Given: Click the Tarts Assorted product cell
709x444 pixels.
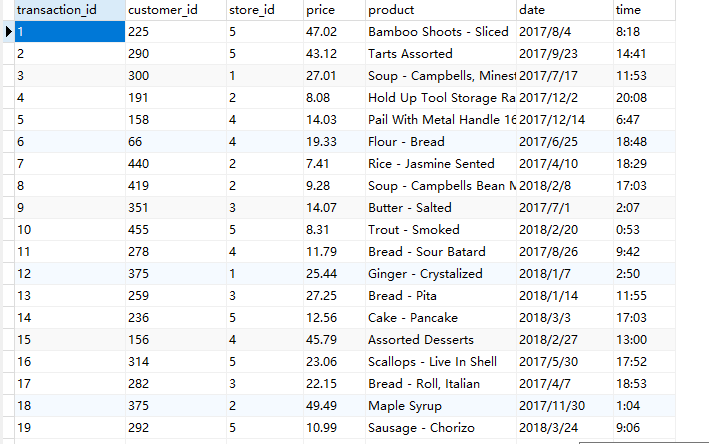Looking at the screenshot, I should click(x=441, y=54).
